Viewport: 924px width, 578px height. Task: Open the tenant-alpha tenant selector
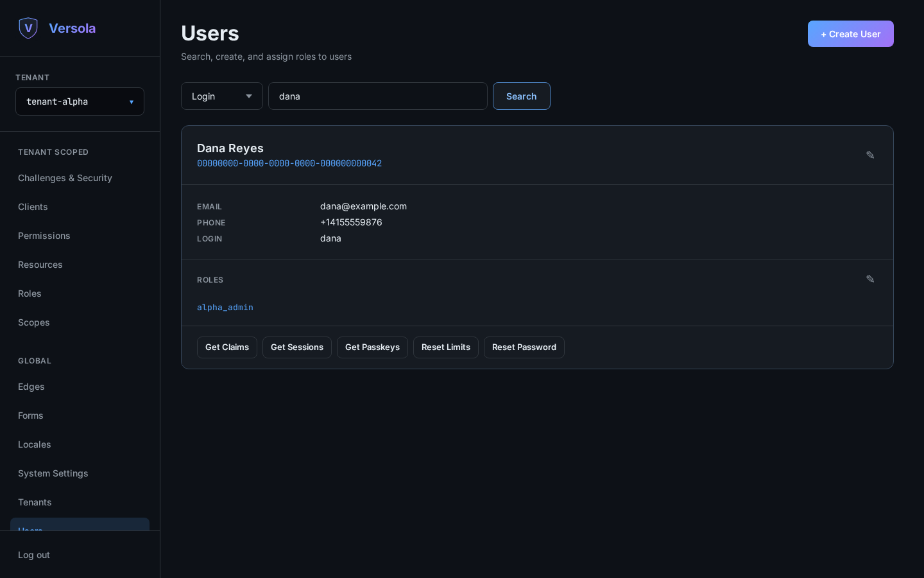click(80, 101)
